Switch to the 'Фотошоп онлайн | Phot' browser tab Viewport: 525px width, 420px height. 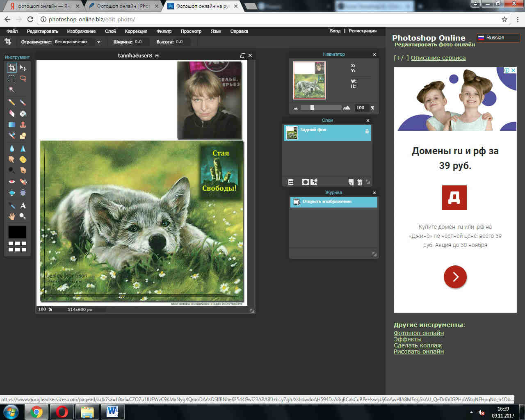click(x=123, y=6)
